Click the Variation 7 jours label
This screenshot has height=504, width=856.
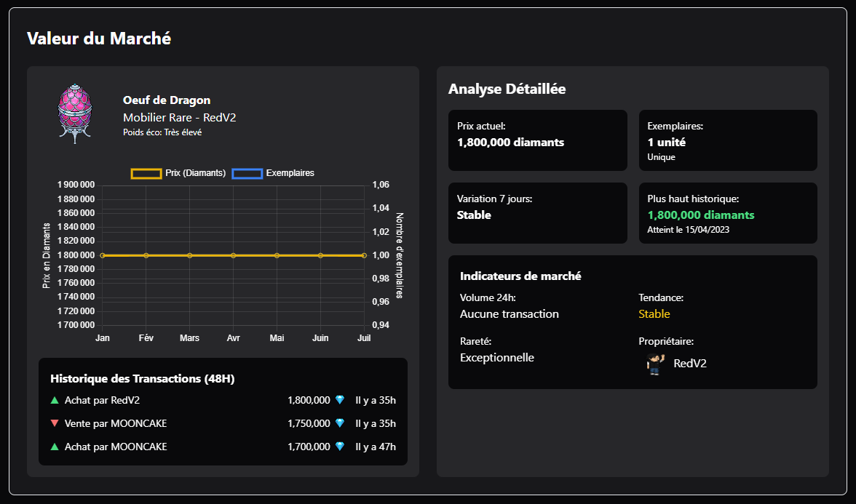495,199
